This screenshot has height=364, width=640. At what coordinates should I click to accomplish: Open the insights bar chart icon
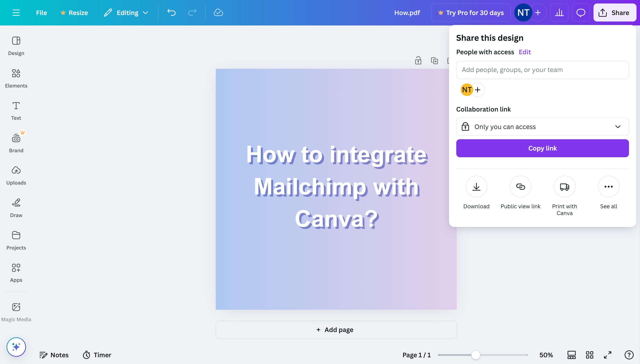coord(559,12)
